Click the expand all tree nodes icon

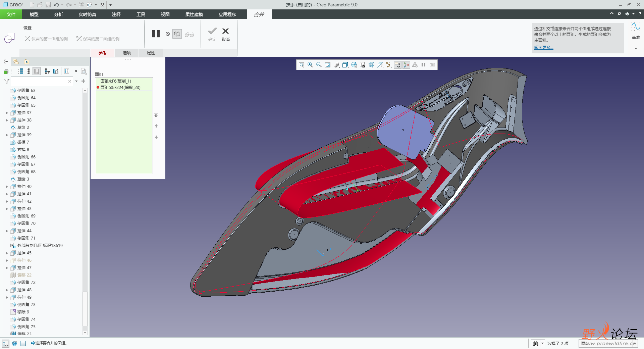tap(21, 71)
